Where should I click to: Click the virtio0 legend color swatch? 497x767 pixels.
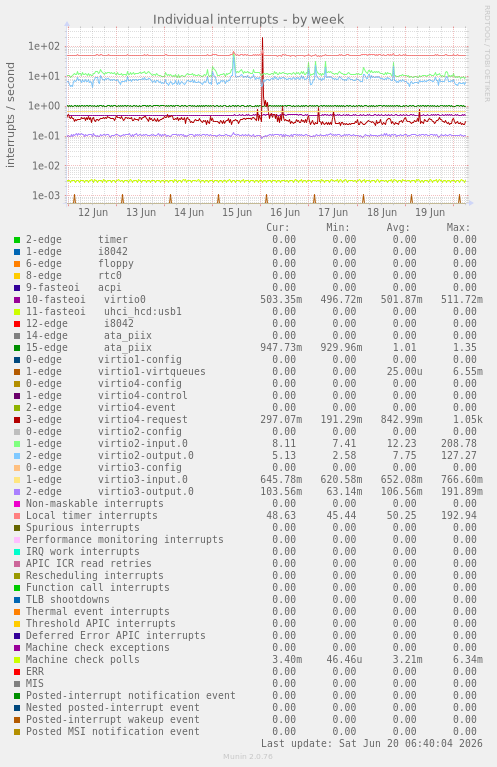pos(17,300)
